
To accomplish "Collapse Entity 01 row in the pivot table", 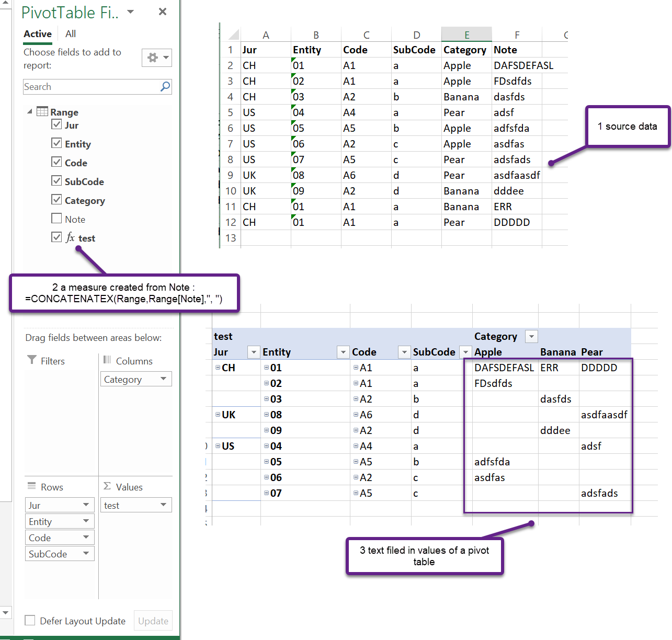I will 266,368.
